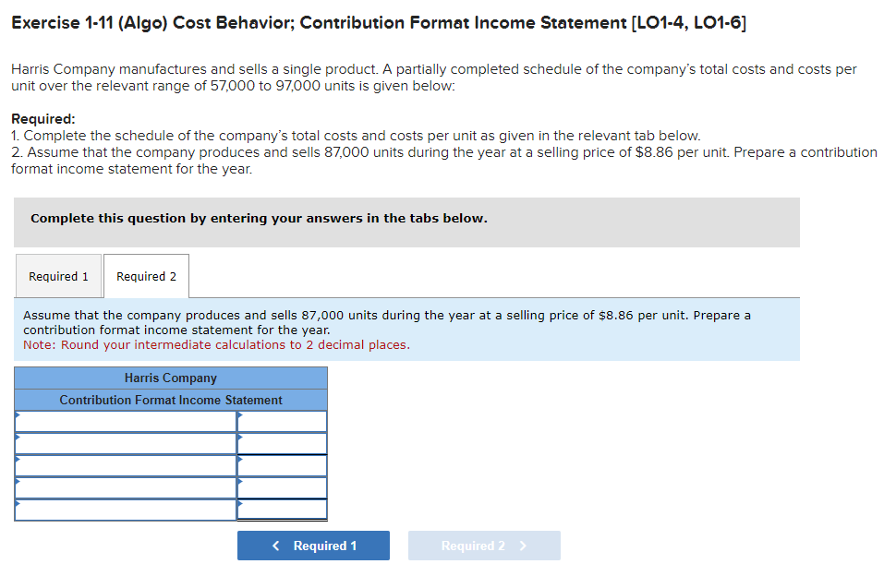Open the first income statement line dropdown
The image size is (884, 588).
tap(125, 420)
